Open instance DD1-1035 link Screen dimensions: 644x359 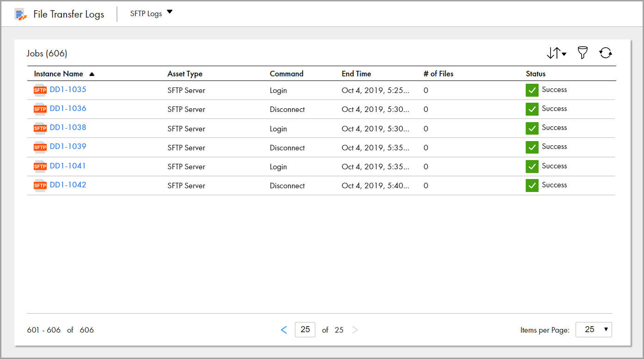click(x=68, y=89)
